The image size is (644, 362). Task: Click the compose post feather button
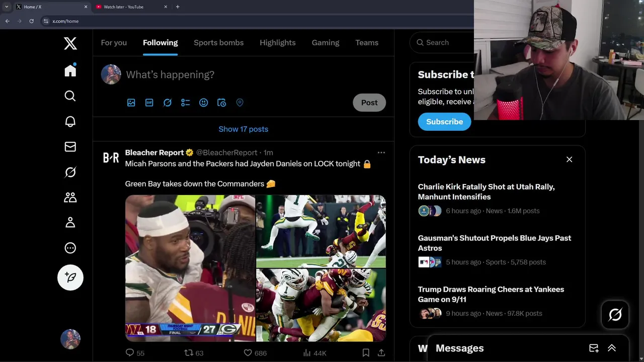(70, 278)
